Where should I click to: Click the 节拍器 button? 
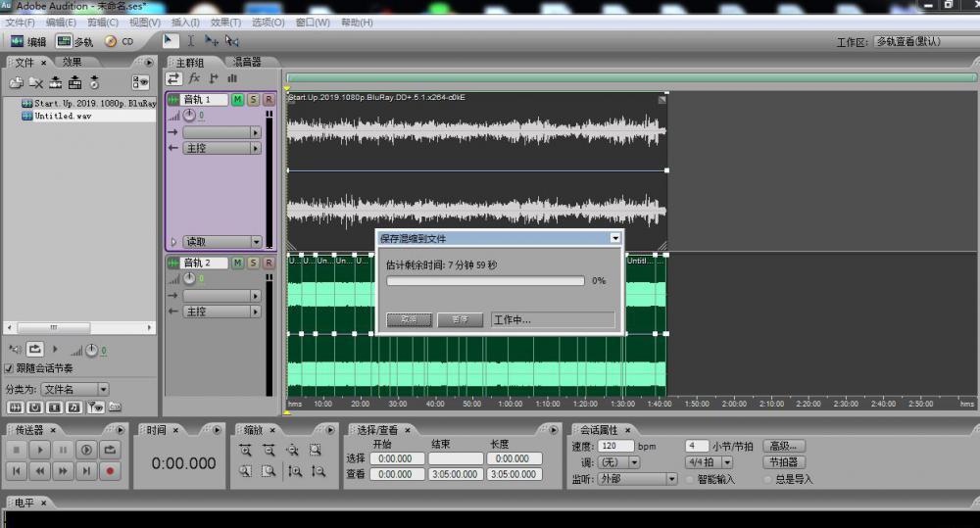click(783, 462)
